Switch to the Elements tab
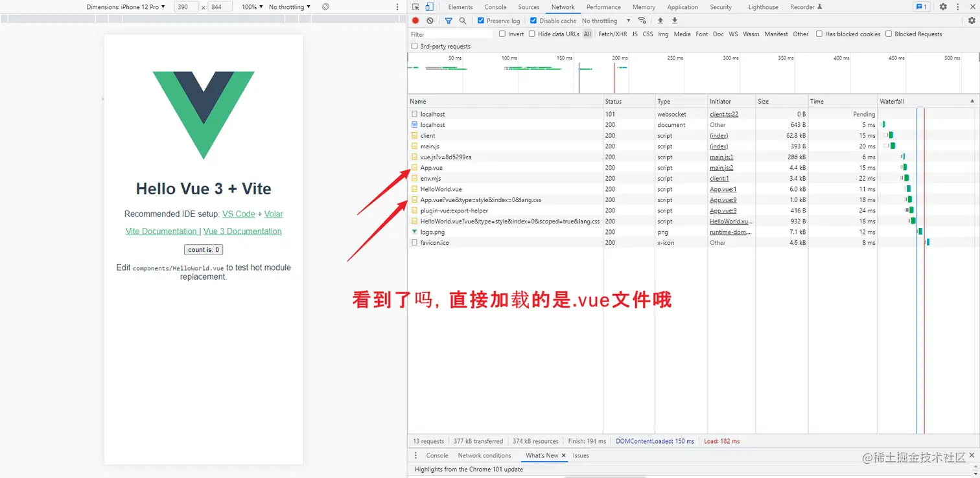 [460, 7]
